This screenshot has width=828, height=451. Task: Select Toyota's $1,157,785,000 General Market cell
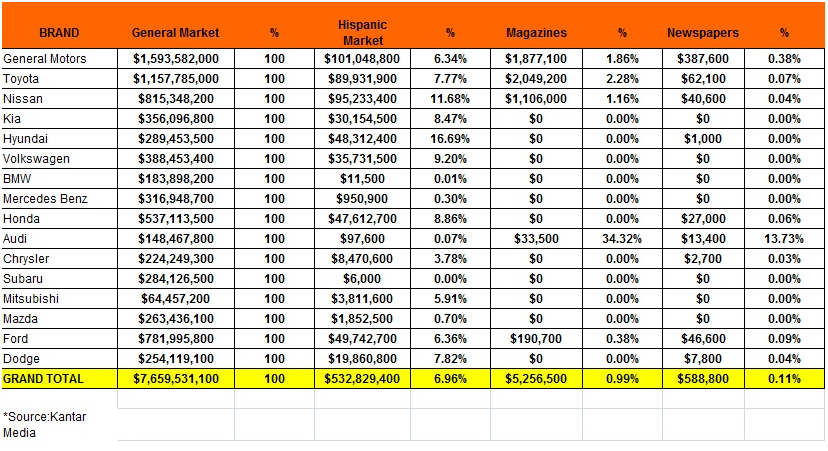tap(175, 79)
